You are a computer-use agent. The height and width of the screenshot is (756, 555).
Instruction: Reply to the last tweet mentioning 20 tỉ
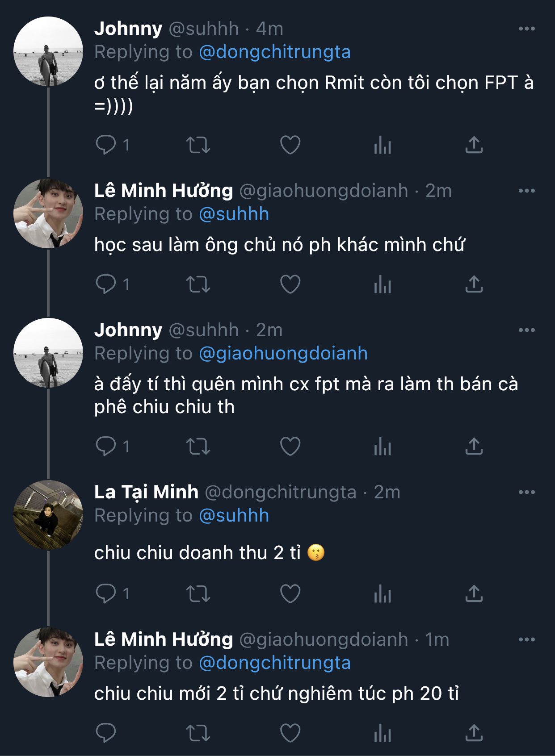106,733
